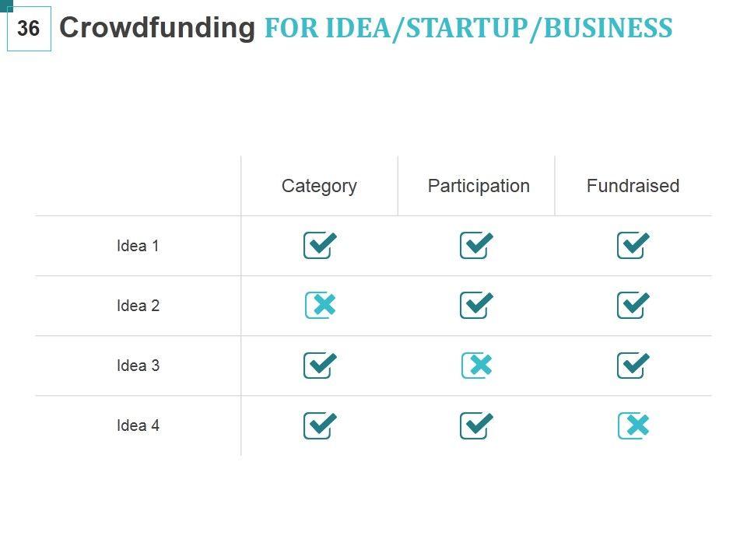The width and height of the screenshot is (747, 560).
Task: Select the Idea 2 Fundraised checkmark icon
Action: pos(633,305)
